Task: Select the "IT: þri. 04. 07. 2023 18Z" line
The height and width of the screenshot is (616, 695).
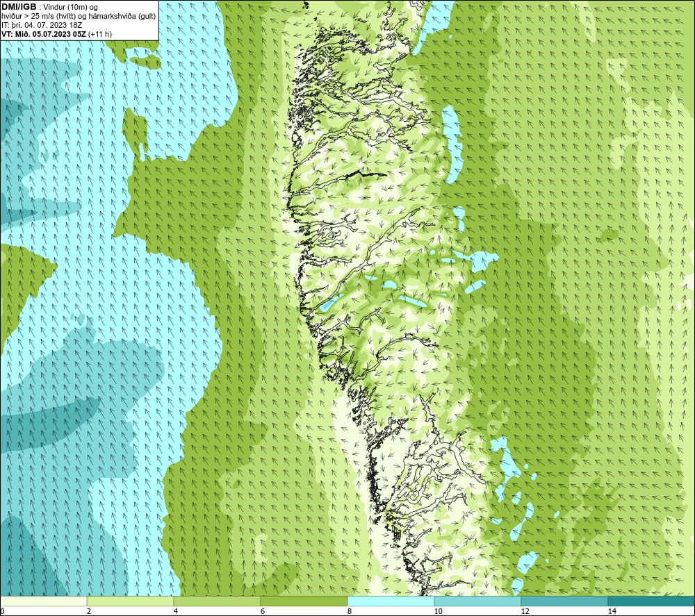Action: [42, 25]
